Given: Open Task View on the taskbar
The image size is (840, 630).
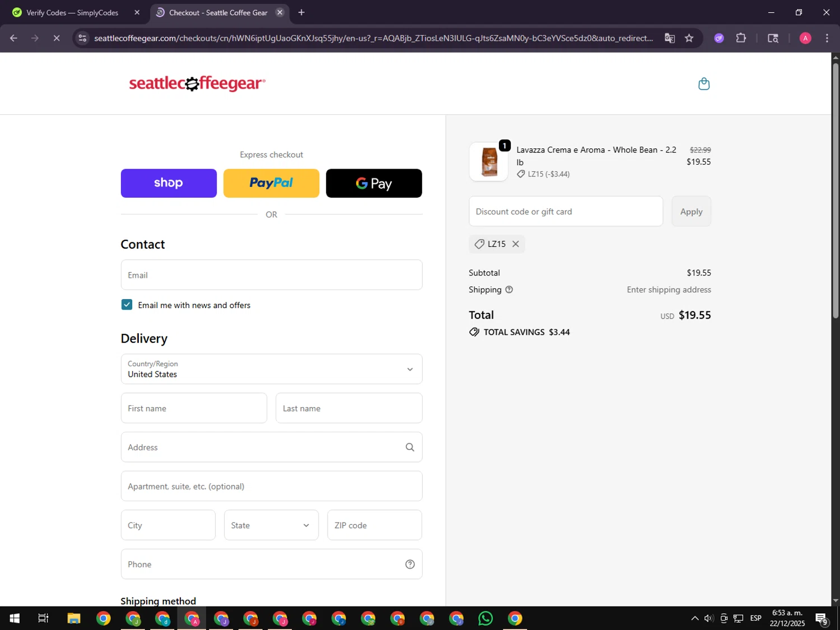Looking at the screenshot, I should (43, 618).
